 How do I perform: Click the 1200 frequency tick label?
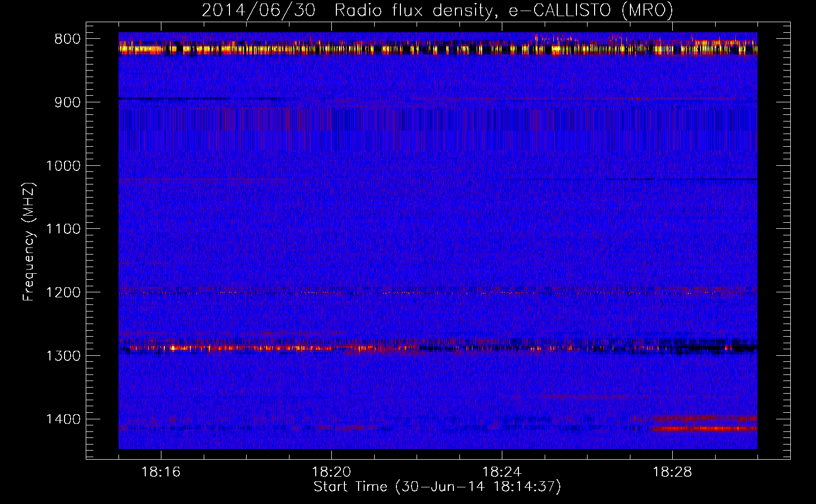pyautogui.click(x=63, y=293)
